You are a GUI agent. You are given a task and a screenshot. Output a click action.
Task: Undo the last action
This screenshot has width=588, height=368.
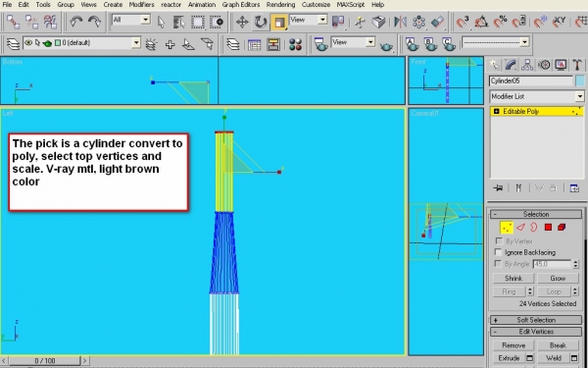(x=76, y=22)
